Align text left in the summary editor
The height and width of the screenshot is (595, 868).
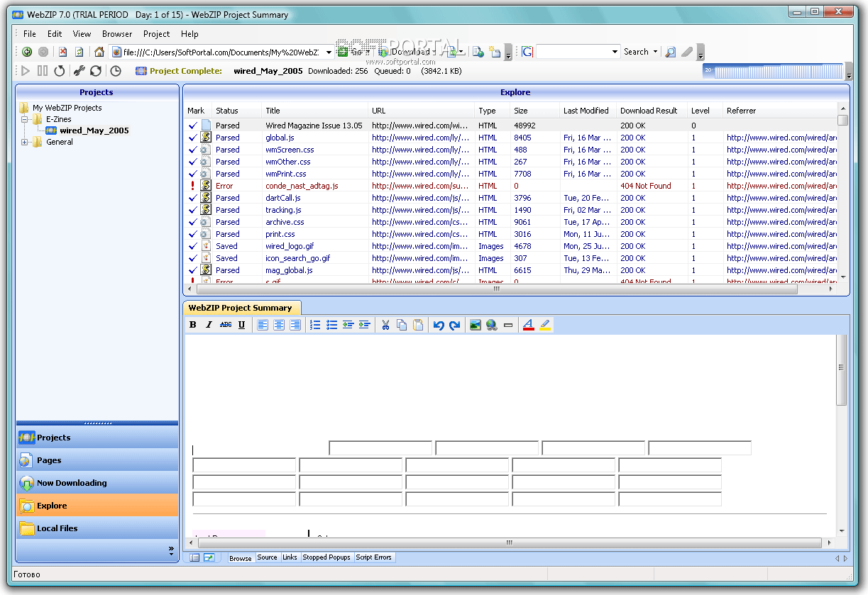click(x=263, y=325)
